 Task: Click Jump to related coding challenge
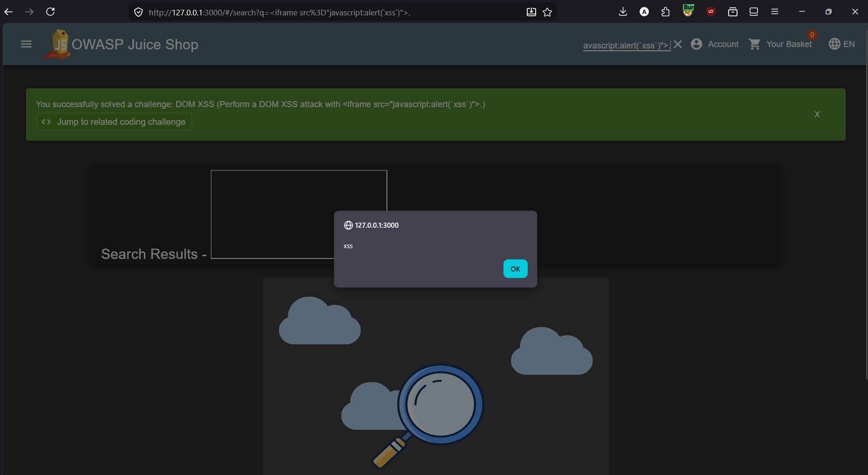114,122
